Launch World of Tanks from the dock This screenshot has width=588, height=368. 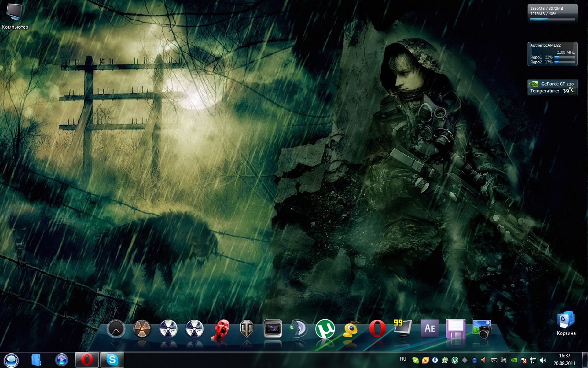(x=247, y=329)
